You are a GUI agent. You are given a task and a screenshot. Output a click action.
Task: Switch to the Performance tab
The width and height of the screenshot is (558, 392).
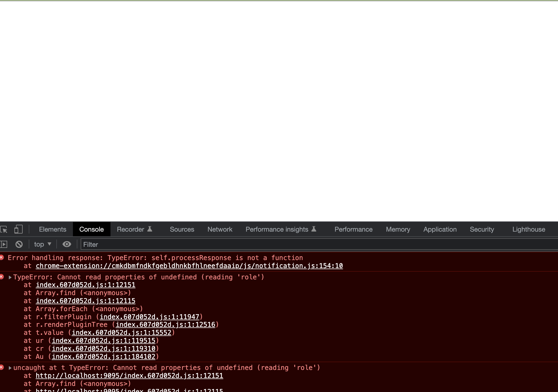pyautogui.click(x=353, y=229)
